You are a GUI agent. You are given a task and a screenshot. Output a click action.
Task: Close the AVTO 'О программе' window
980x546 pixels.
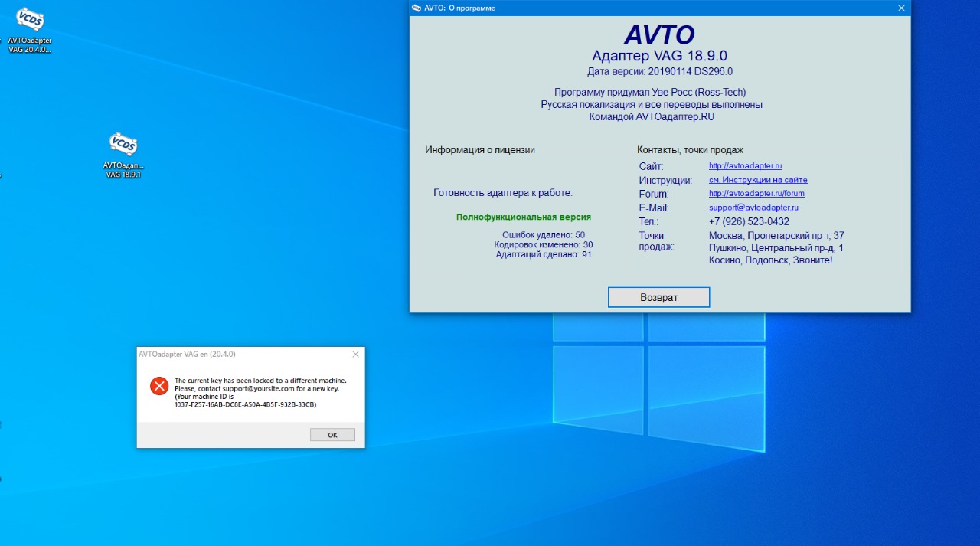[x=901, y=8]
